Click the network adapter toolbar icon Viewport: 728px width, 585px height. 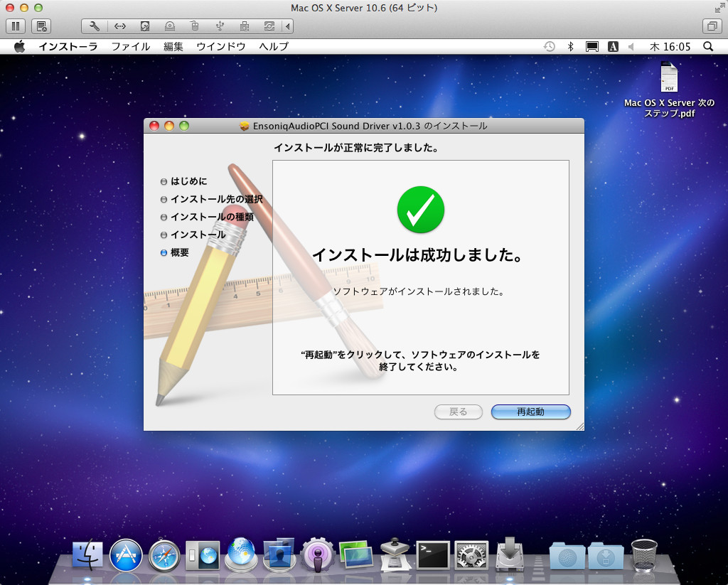[119, 26]
